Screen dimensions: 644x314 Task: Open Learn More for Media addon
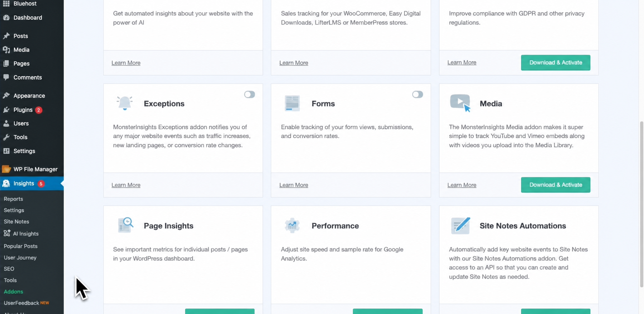coord(462,185)
